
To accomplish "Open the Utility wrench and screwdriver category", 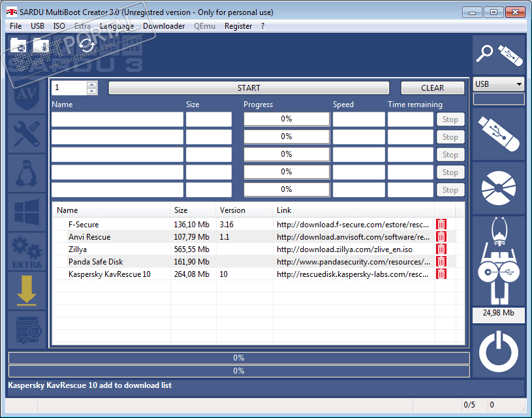I will tap(27, 134).
